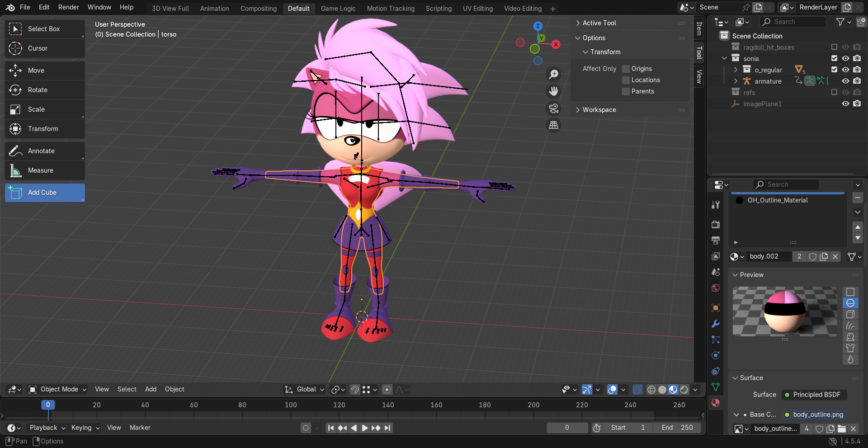The width and height of the screenshot is (868, 448).
Task: Toggle X-ray display in the viewport header
Action: [x=637, y=390]
